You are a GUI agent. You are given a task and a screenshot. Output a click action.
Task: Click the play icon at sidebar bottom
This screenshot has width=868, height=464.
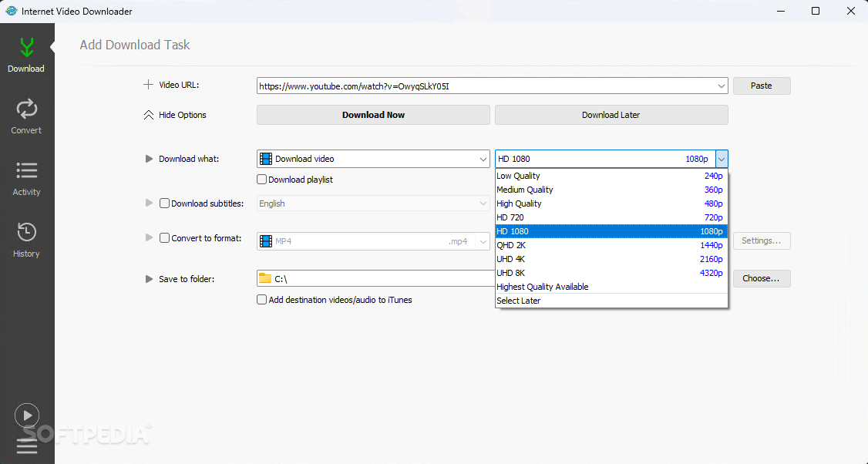click(x=27, y=415)
